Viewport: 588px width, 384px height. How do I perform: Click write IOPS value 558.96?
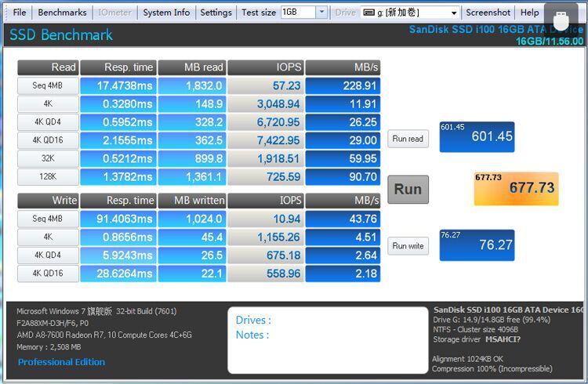(266, 274)
